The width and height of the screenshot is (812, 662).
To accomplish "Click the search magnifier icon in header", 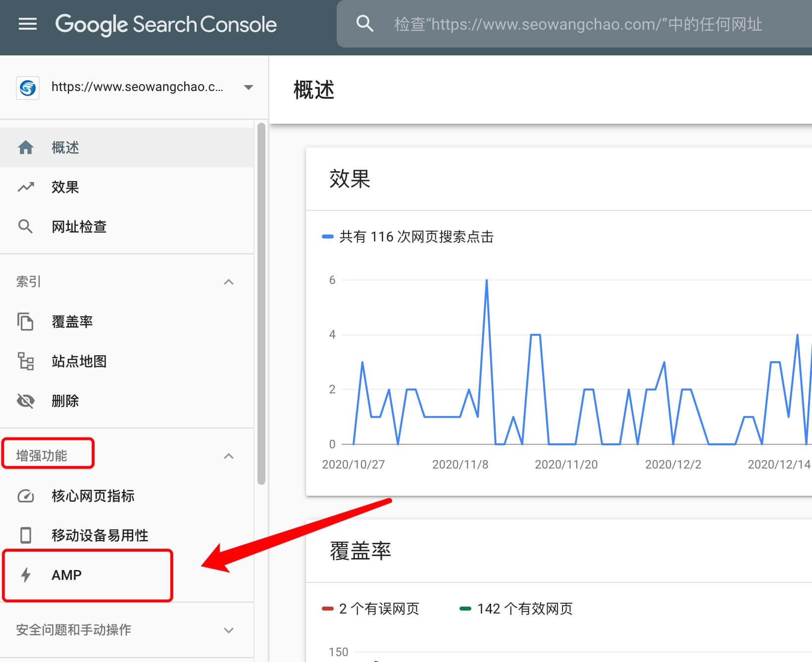I will pyautogui.click(x=365, y=23).
